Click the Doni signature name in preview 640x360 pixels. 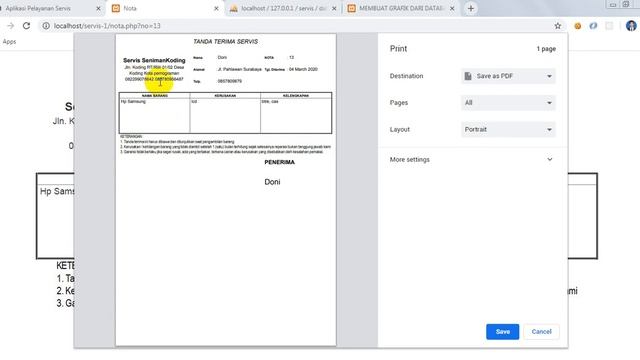[272, 182]
